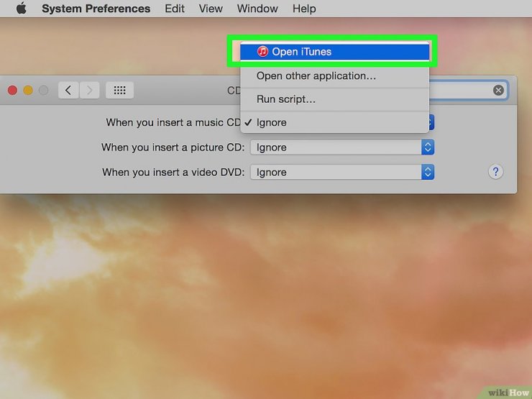Choose Open iTunes from the popup
This screenshot has width=532, height=399.
coord(334,52)
